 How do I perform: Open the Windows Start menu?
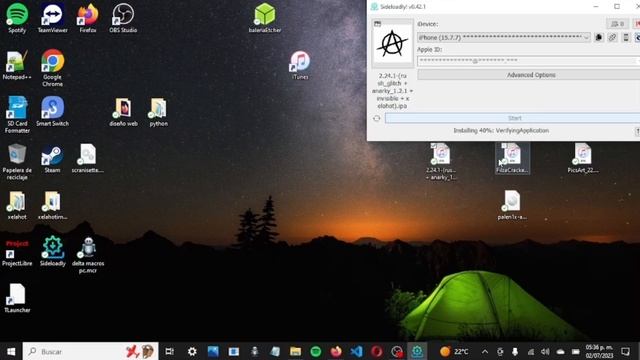11,351
